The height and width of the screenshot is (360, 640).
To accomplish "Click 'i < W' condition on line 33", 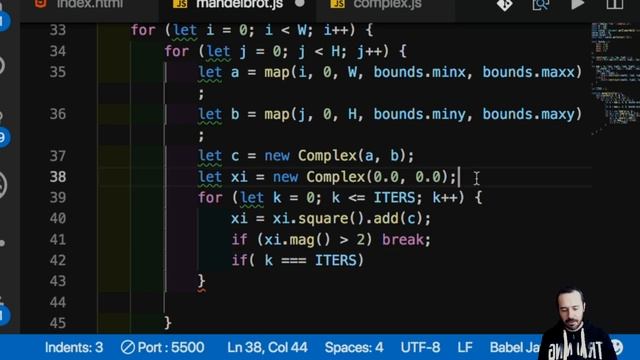I will tap(285, 30).
